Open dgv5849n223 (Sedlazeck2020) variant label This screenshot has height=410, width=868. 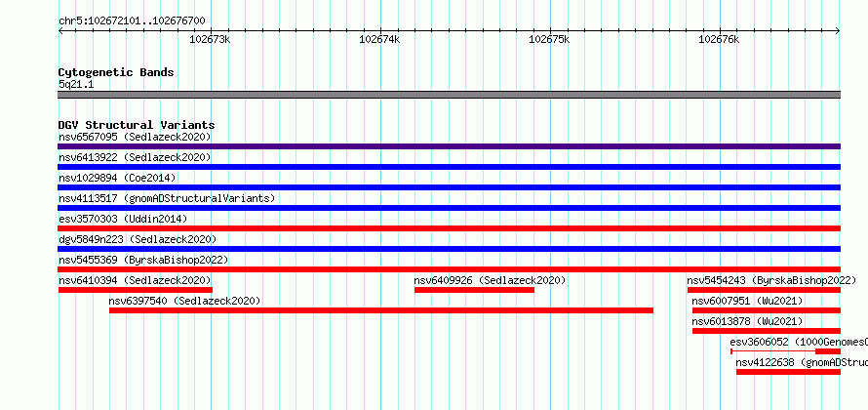[138, 239]
